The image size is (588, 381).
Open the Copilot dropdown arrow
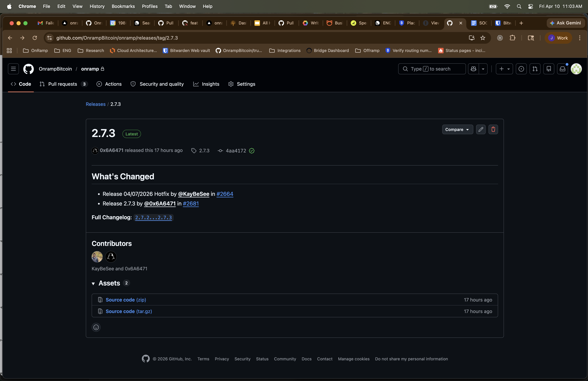click(483, 69)
